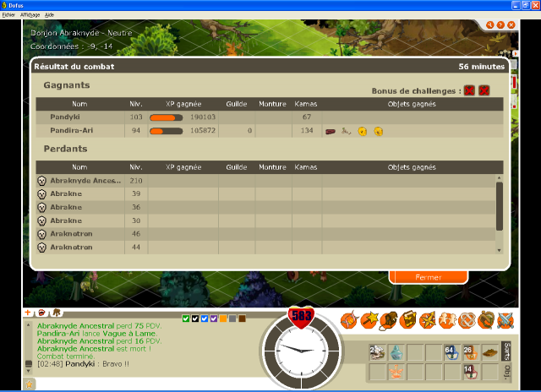The width and height of the screenshot is (541, 392).
Task: Select the blue bag item with count 64
Action: [x=452, y=352]
